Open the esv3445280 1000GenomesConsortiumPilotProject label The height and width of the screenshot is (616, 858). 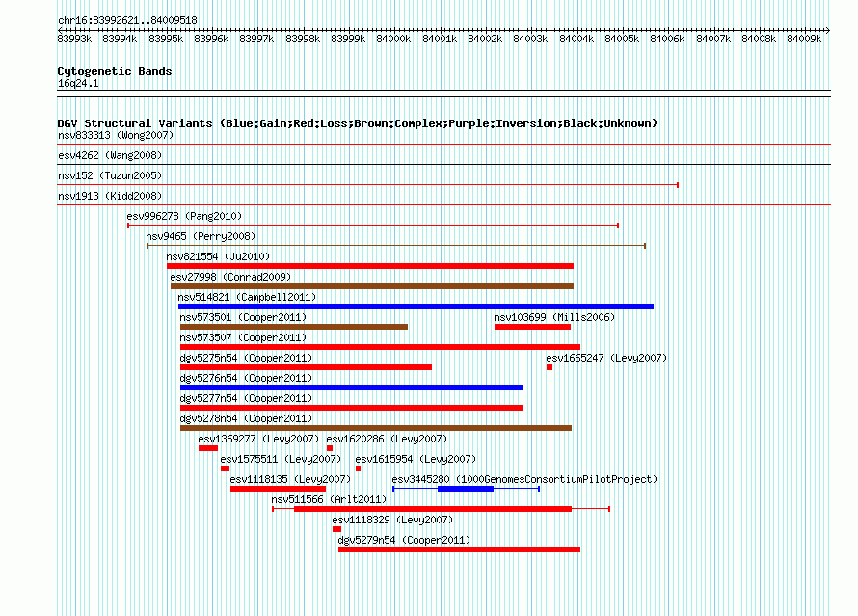(524, 479)
